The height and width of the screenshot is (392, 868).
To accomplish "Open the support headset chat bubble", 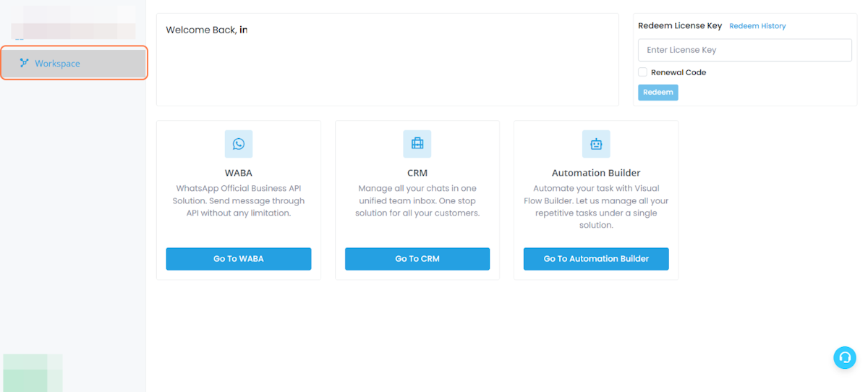I will click(x=844, y=357).
